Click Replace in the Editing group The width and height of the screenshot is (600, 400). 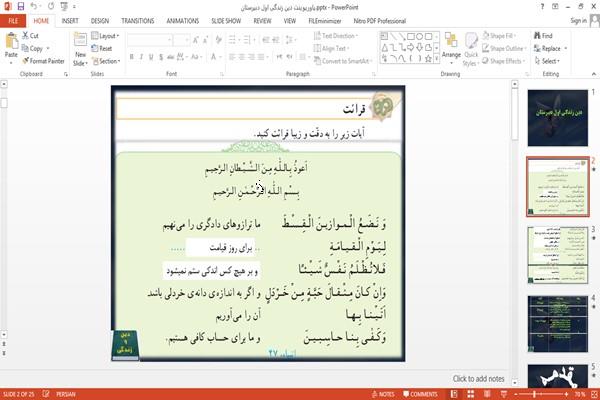550,48
